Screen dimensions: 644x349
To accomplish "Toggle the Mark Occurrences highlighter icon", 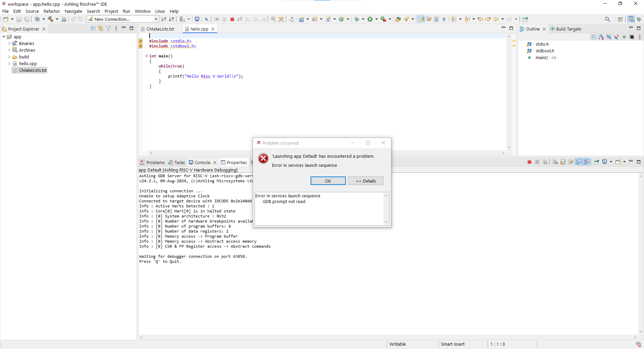I will click(x=421, y=19).
